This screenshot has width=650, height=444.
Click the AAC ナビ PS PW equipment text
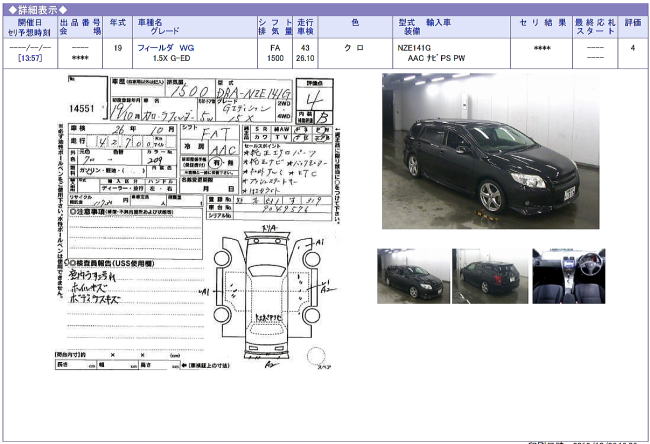tap(437, 58)
